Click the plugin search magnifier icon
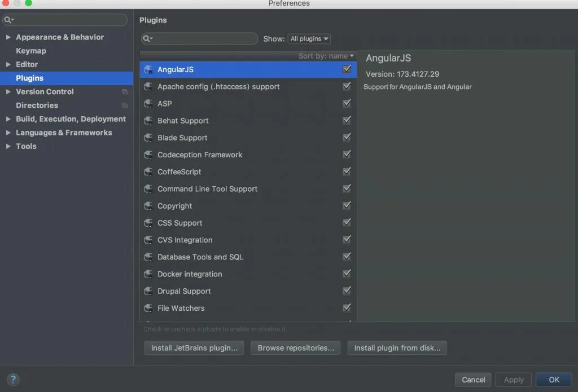The height and width of the screenshot is (392, 578). pos(147,39)
